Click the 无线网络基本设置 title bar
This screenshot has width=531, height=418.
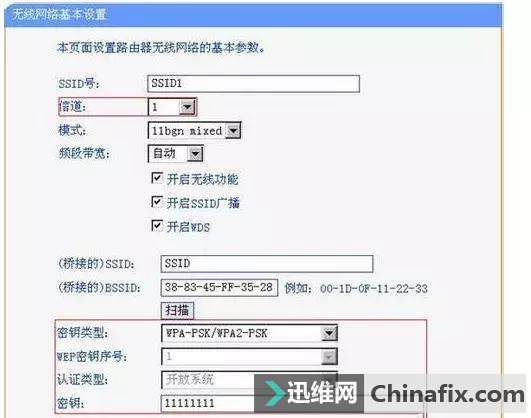point(253,15)
